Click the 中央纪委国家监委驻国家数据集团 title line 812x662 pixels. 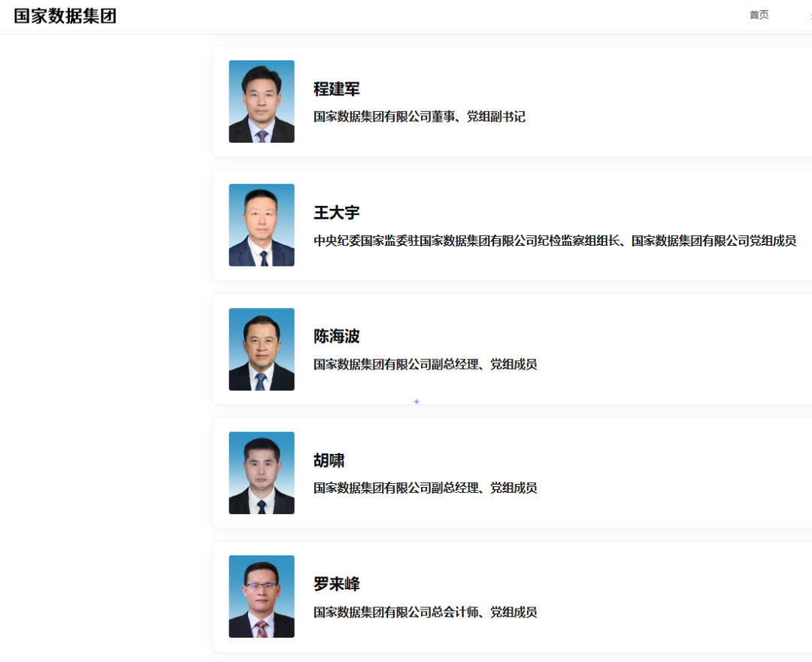[555, 240]
